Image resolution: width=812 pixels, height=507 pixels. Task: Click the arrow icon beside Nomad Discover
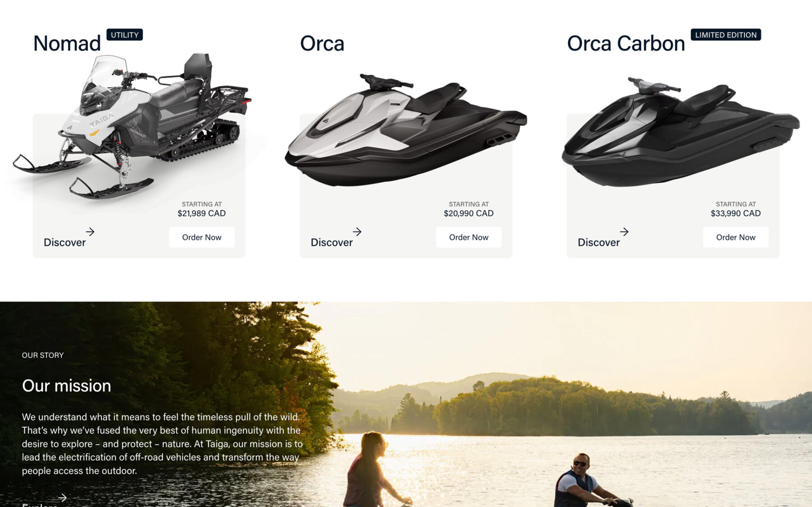(x=90, y=231)
